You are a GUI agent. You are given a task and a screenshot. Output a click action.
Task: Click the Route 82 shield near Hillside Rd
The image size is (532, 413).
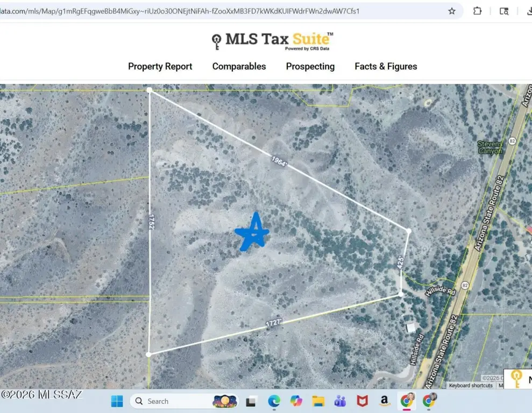465,286
